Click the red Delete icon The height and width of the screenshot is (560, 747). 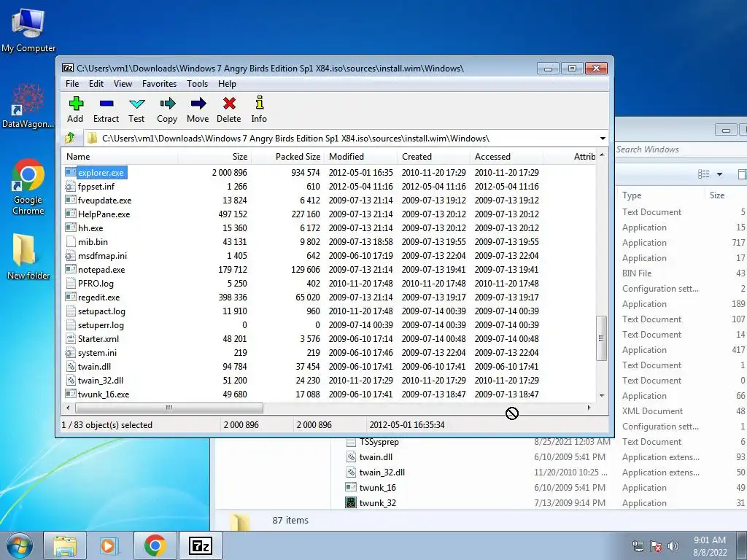point(229,104)
